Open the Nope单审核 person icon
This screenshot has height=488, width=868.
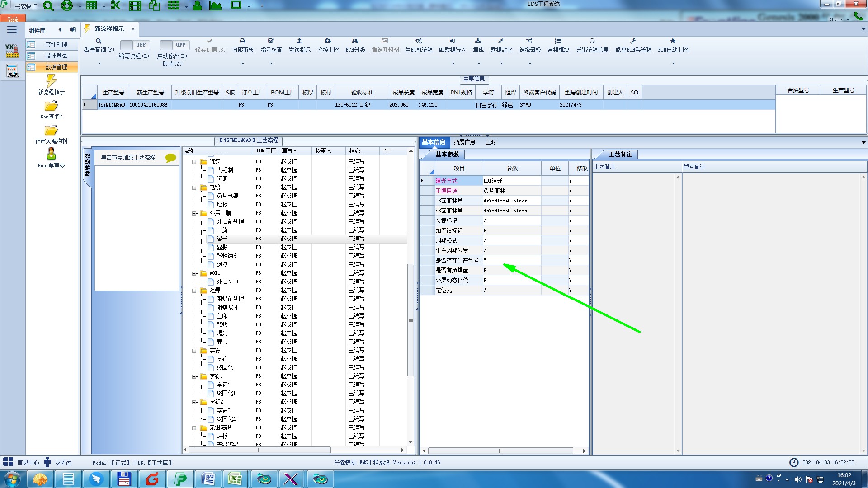(51, 155)
